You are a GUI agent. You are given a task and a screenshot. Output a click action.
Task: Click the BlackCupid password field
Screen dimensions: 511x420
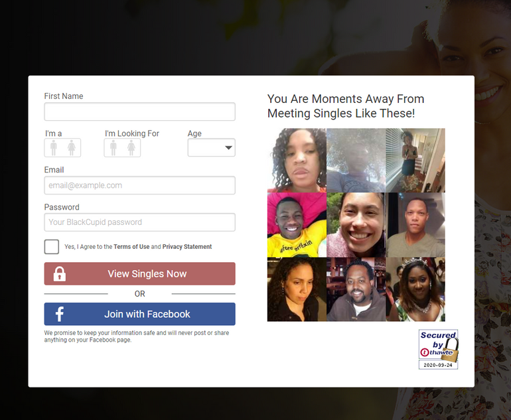pos(140,222)
